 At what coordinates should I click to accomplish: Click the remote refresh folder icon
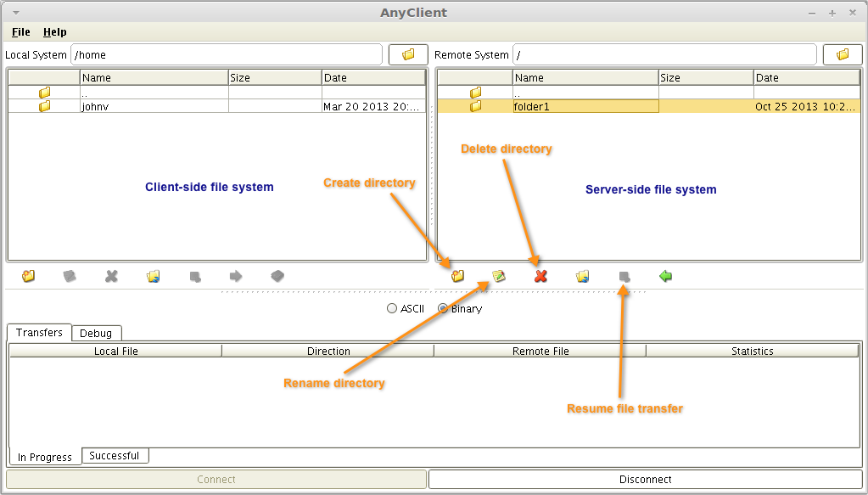point(581,276)
